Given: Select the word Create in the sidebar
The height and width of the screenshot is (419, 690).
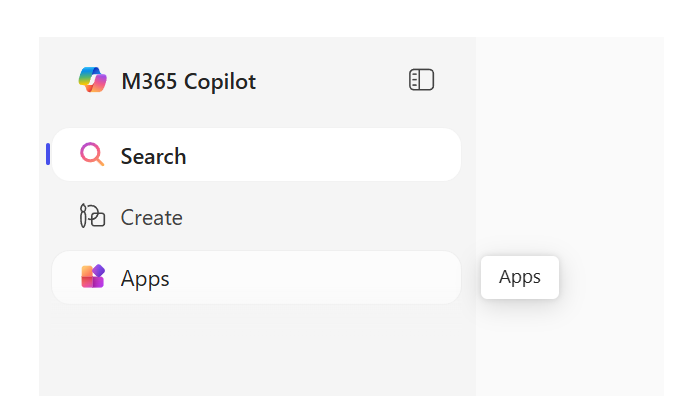Looking at the screenshot, I should coord(151,217).
